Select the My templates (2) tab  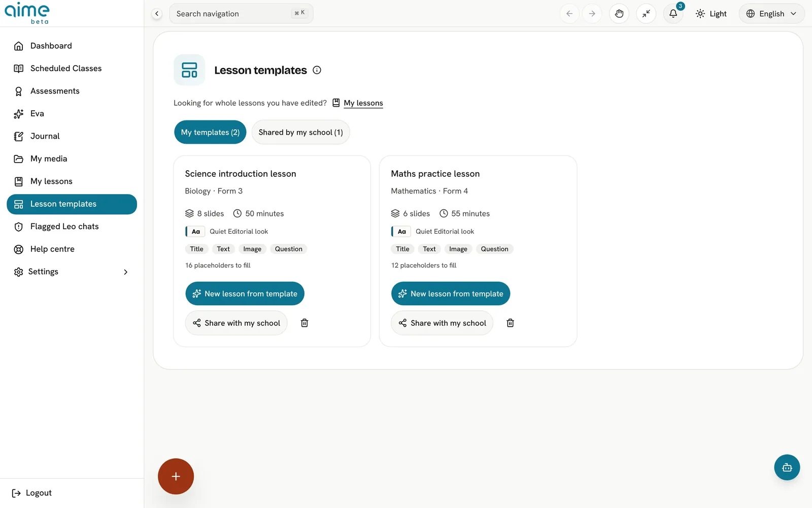click(210, 132)
